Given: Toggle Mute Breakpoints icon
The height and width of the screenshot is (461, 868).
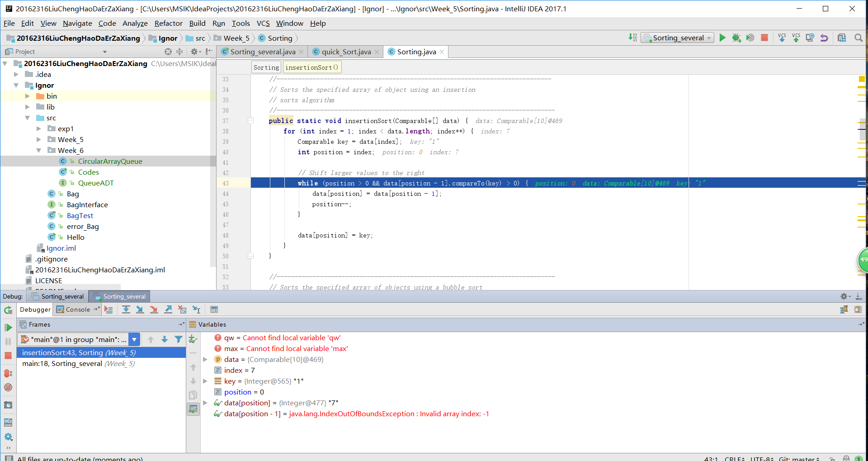Looking at the screenshot, I should (x=8, y=387).
